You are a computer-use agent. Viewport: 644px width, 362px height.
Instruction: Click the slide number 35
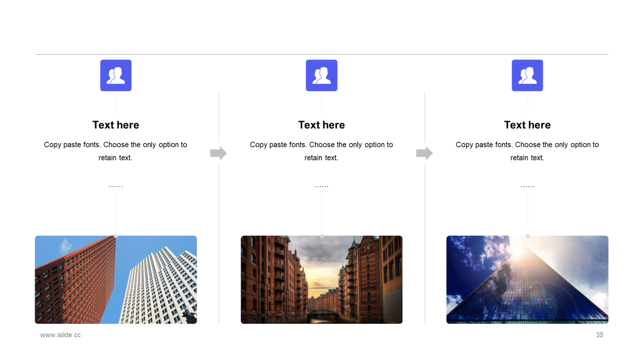tap(600, 335)
